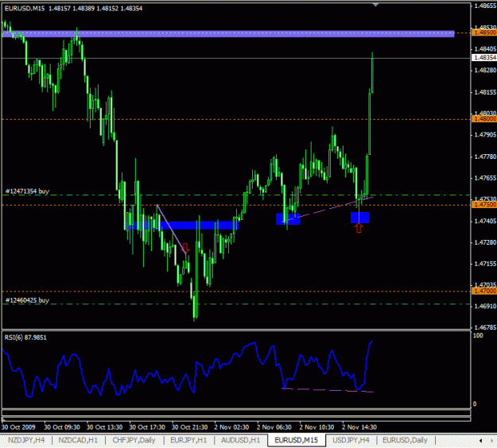
Task: Click the 2 Nov 14:30 time label
Action: pos(359,427)
